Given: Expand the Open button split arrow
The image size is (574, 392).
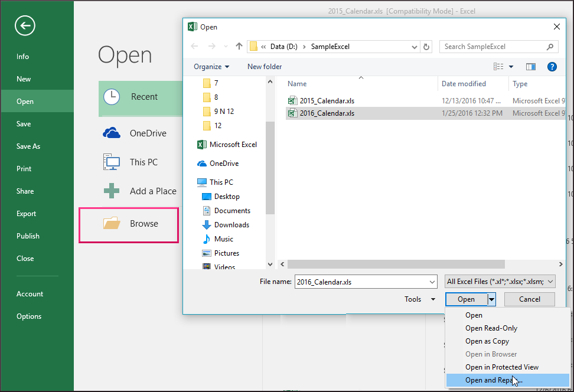Looking at the screenshot, I should pyautogui.click(x=491, y=299).
